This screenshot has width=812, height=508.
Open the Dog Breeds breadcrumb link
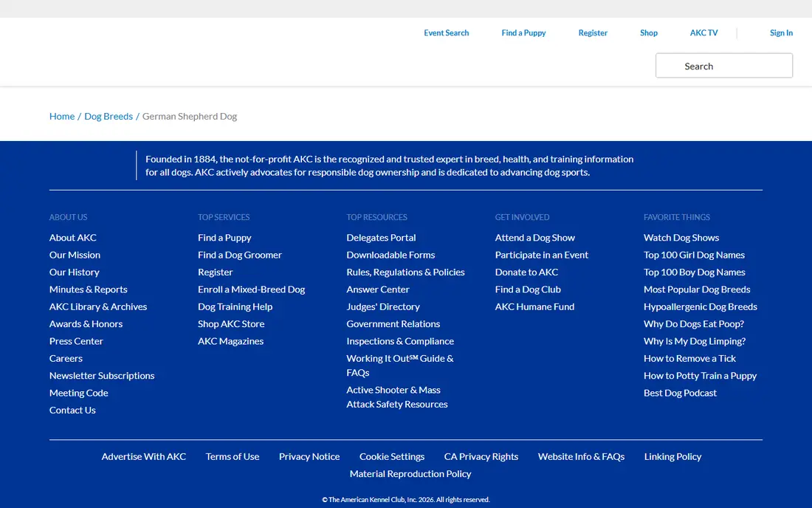pos(109,116)
